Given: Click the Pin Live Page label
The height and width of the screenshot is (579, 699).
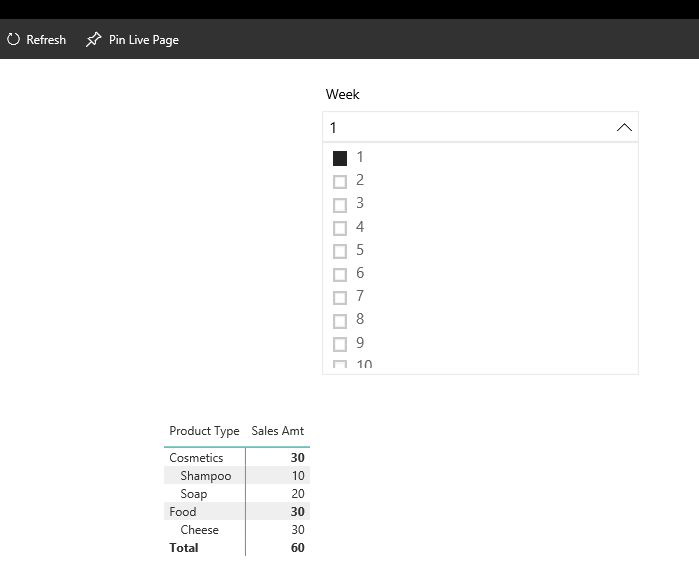Looking at the screenshot, I should click(x=144, y=40).
